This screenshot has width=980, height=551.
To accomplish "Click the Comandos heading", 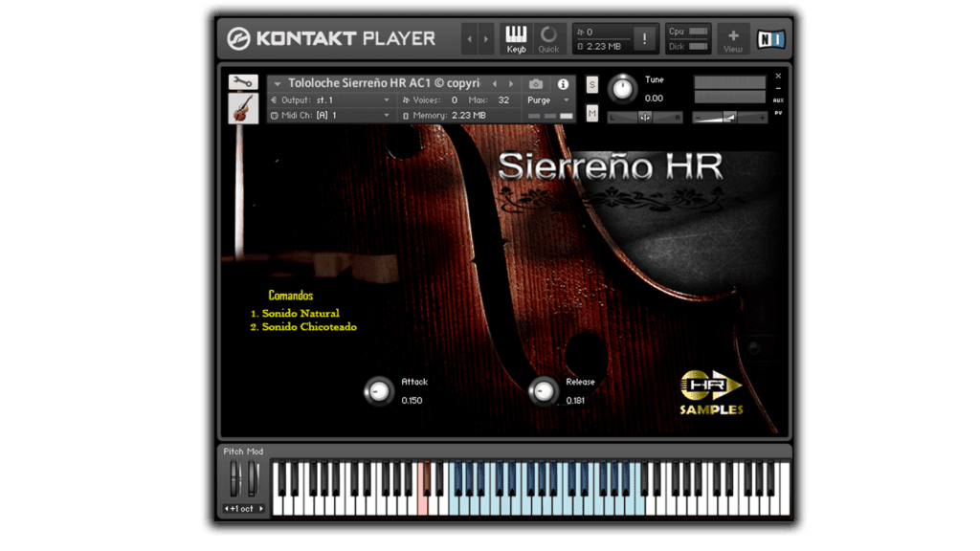I will 291,295.
